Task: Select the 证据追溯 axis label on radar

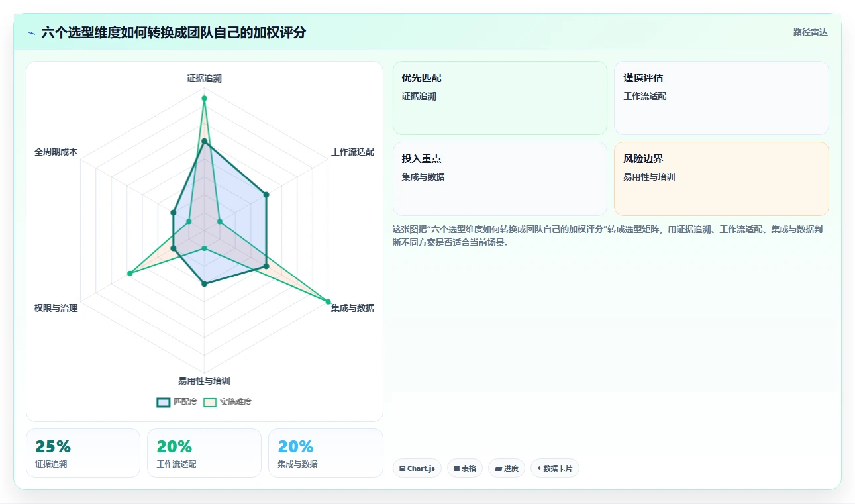Action: click(x=204, y=78)
